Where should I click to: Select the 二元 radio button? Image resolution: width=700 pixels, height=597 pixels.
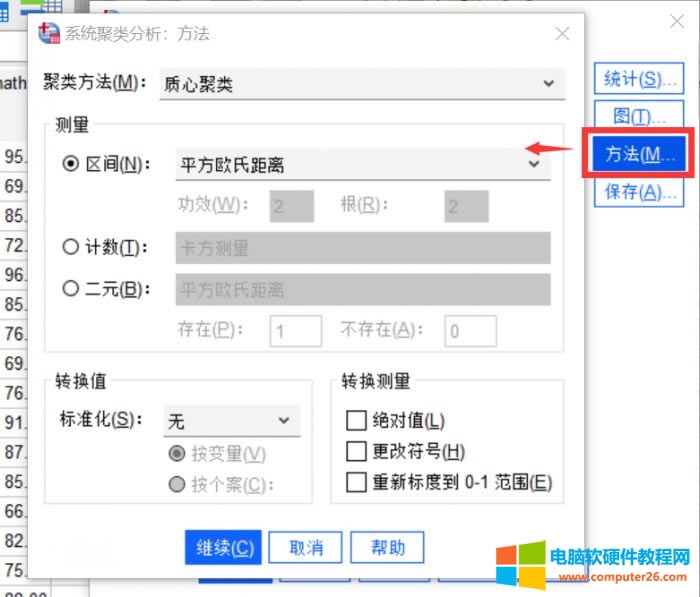tap(70, 289)
